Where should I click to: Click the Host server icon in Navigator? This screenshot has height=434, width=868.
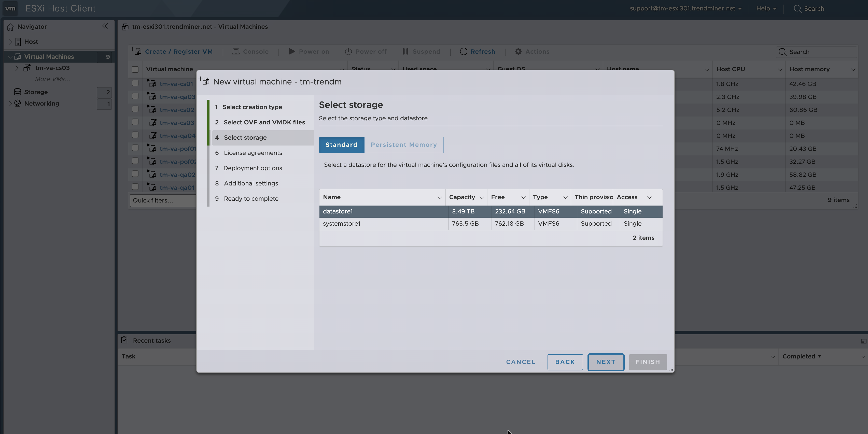point(18,42)
